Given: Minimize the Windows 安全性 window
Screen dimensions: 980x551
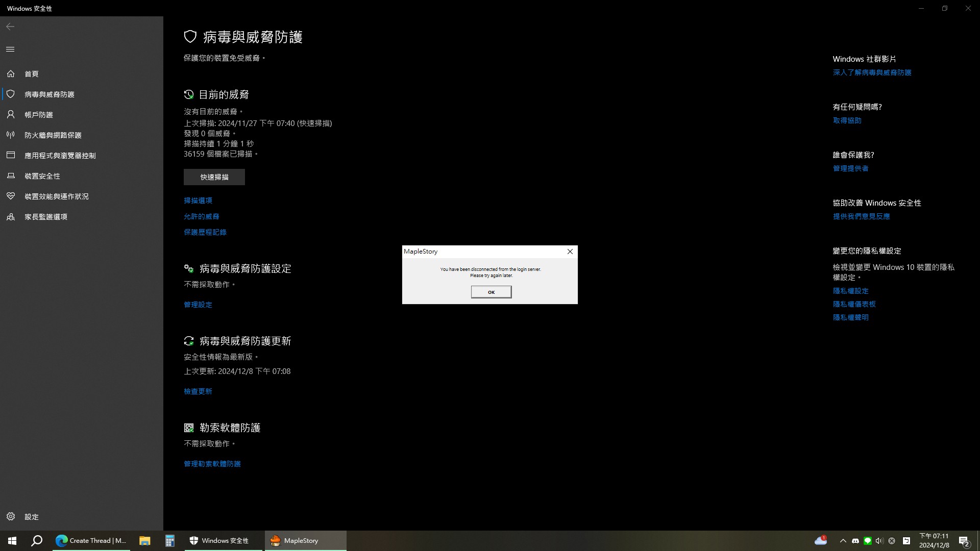Looking at the screenshot, I should [x=921, y=8].
